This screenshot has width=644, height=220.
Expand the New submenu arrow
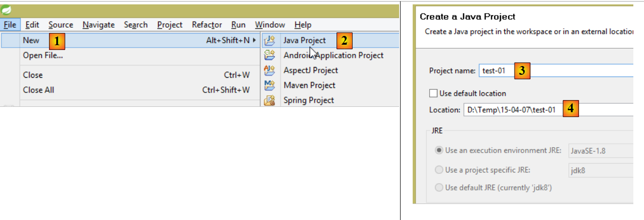tap(254, 40)
